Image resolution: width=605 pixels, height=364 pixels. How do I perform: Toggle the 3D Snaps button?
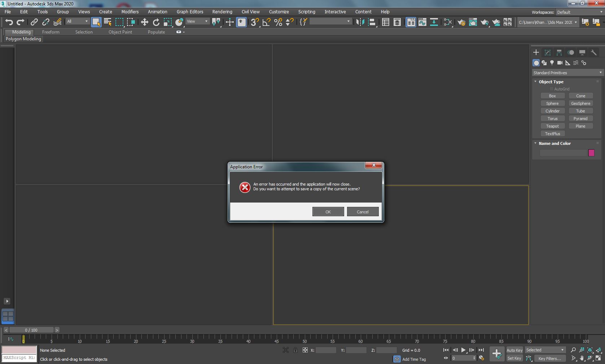tap(255, 22)
